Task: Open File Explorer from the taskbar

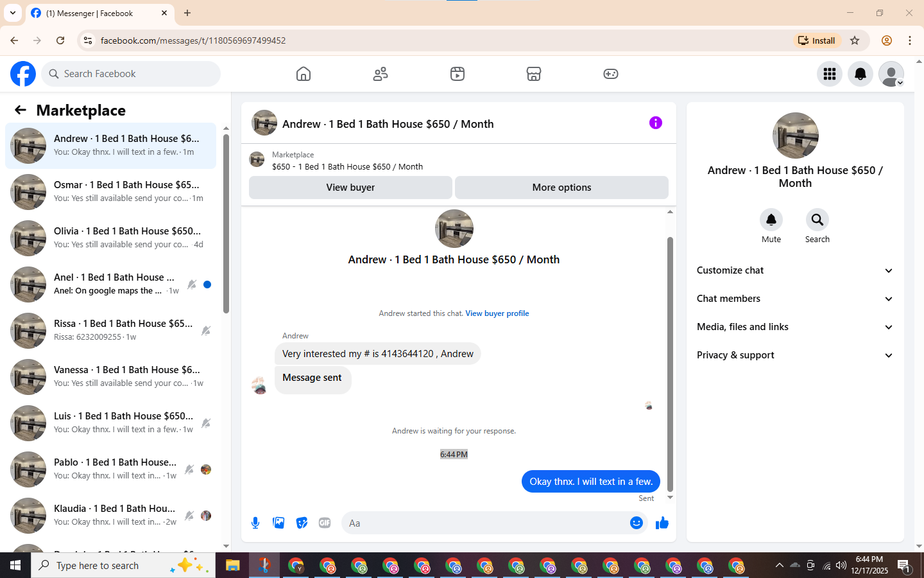Action: 232,566
